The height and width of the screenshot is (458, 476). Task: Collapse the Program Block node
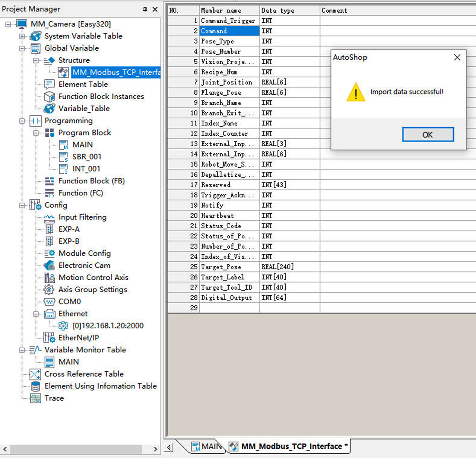tap(36, 133)
